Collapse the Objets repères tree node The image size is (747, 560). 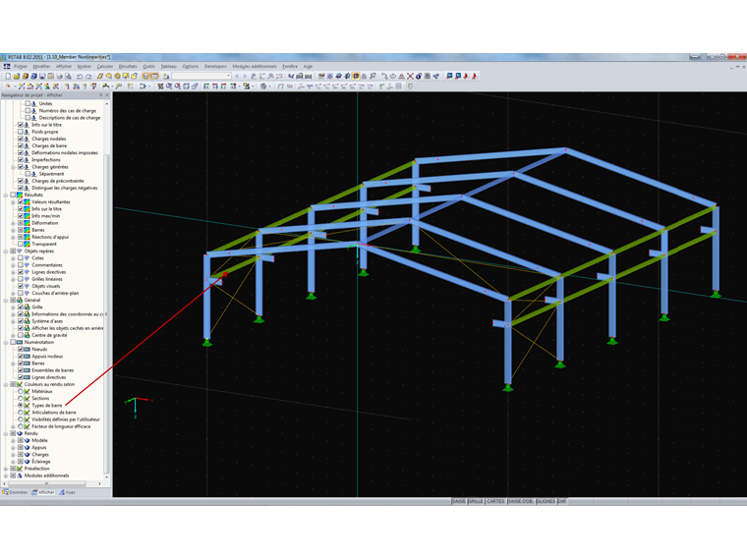coord(6,251)
